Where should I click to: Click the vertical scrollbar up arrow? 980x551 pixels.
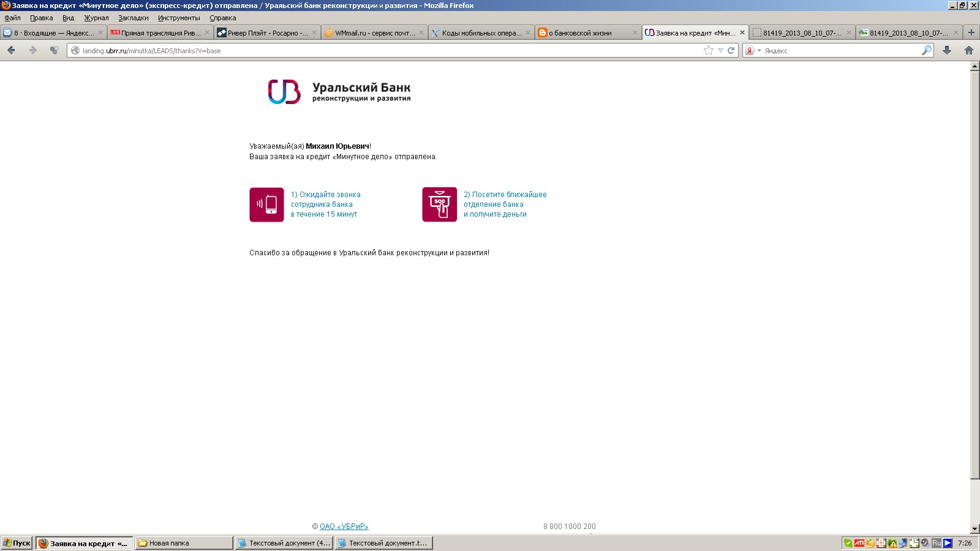(x=974, y=67)
